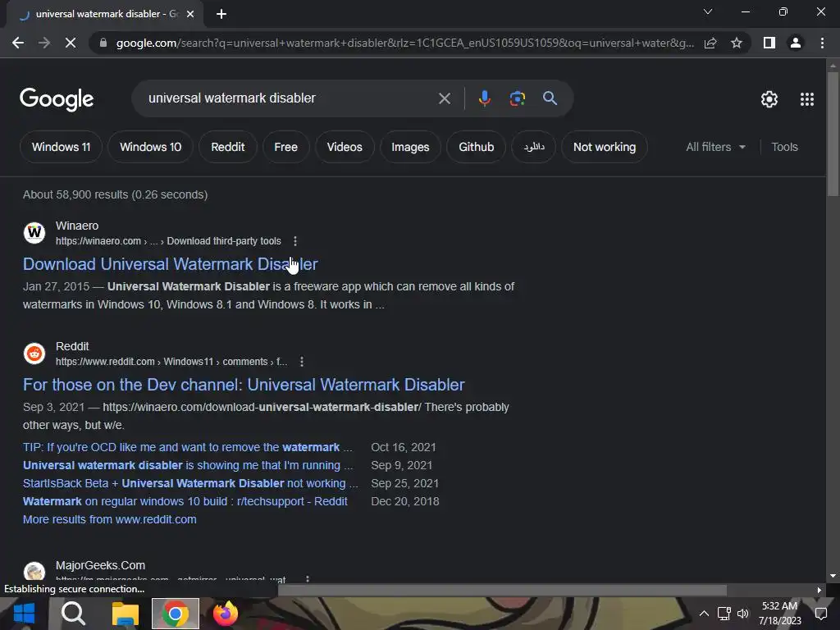The height and width of the screenshot is (630, 840).
Task: Open Firefox from taskbar
Action: tap(226, 614)
